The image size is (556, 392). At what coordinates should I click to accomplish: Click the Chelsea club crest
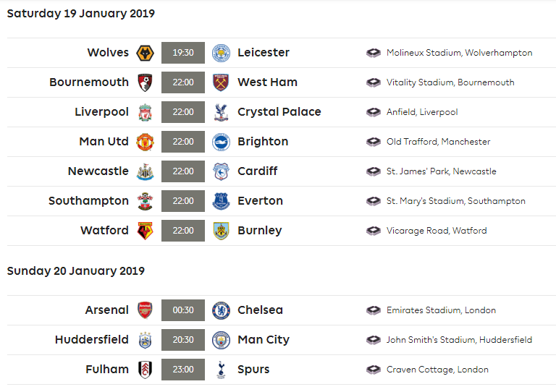click(x=221, y=310)
